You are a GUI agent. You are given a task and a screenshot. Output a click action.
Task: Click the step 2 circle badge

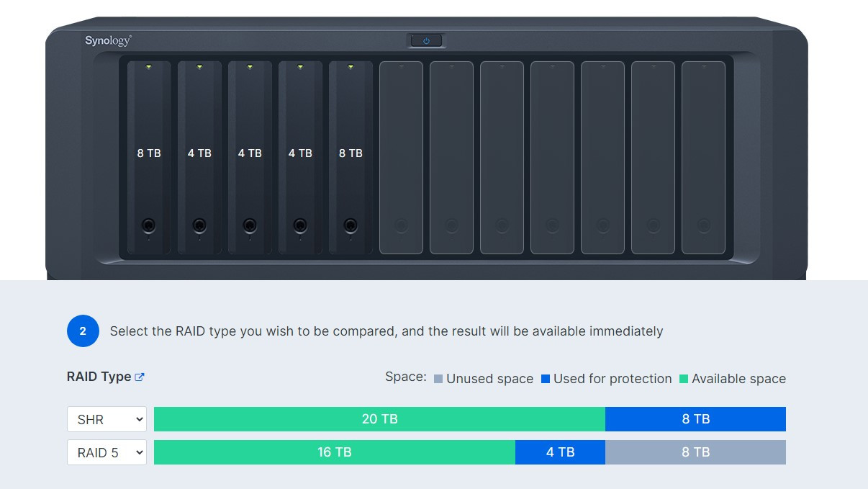(83, 331)
